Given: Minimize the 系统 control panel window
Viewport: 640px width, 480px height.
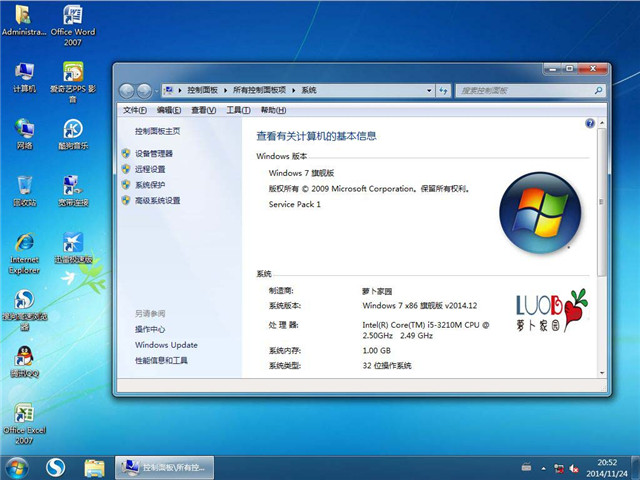Looking at the screenshot, I should pos(552,69).
